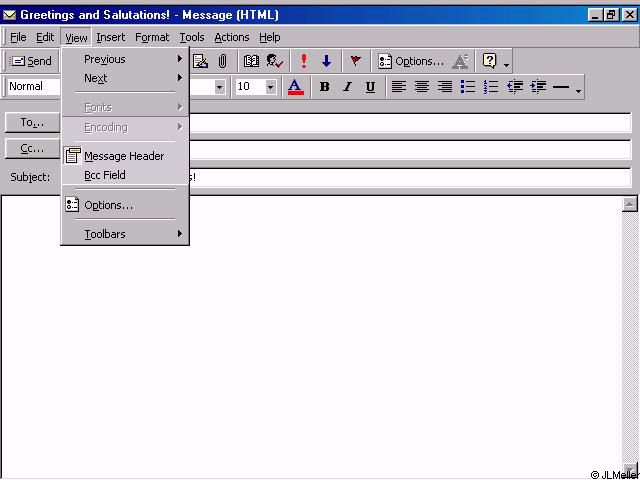
Task: Toggle Italic formatting
Action: click(347, 87)
